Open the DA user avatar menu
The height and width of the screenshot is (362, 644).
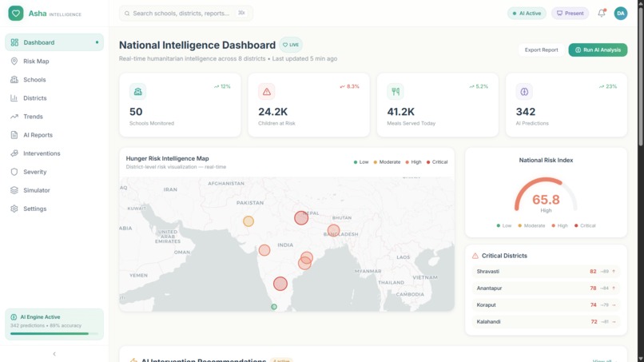coord(621,13)
